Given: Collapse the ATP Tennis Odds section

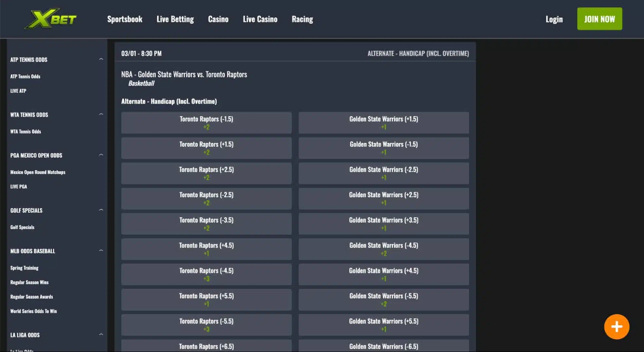Looking at the screenshot, I should 101,59.
